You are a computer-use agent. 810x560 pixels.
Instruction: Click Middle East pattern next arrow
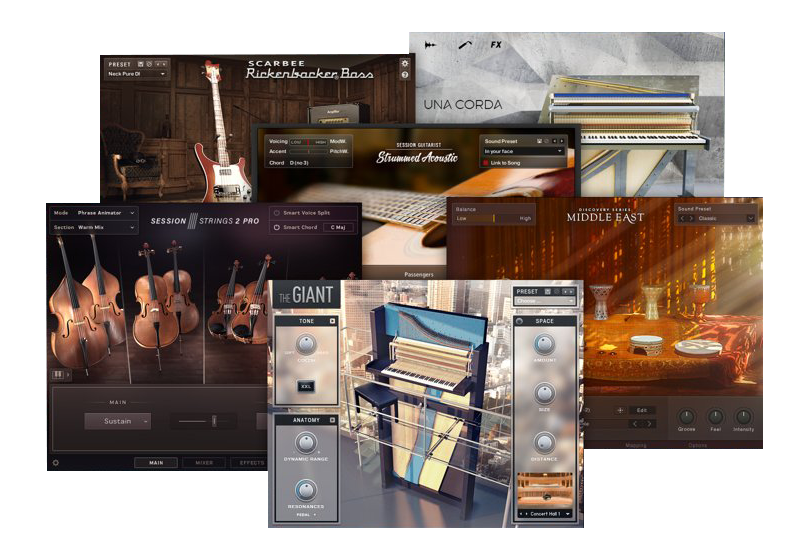pyautogui.click(x=649, y=424)
